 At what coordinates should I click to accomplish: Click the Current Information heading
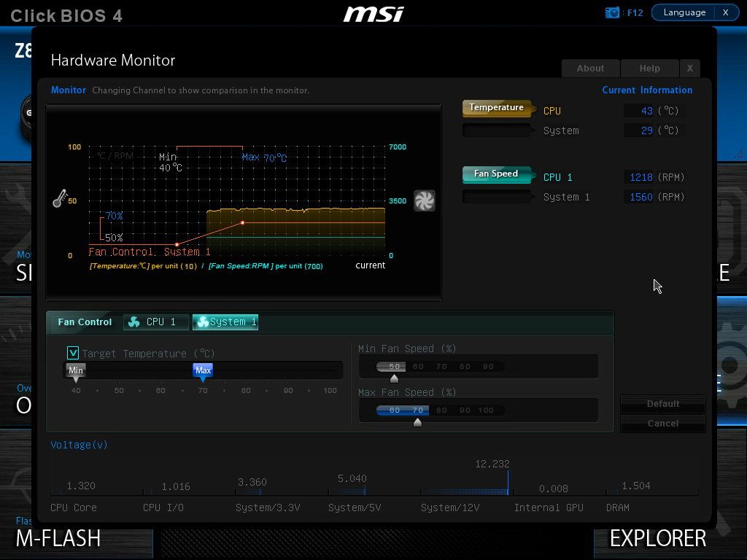pos(647,90)
